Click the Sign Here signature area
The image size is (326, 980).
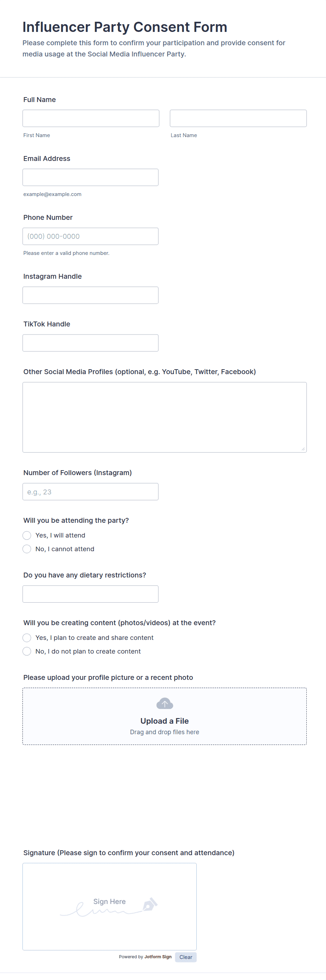coord(110,906)
